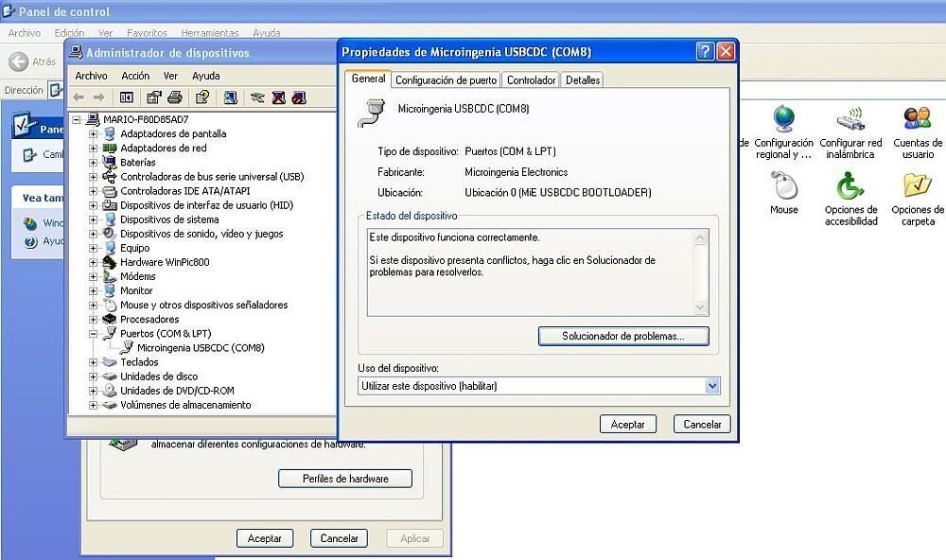Click the scan for hardware changes toolbar icon
The height and width of the screenshot is (560, 946).
click(x=231, y=97)
